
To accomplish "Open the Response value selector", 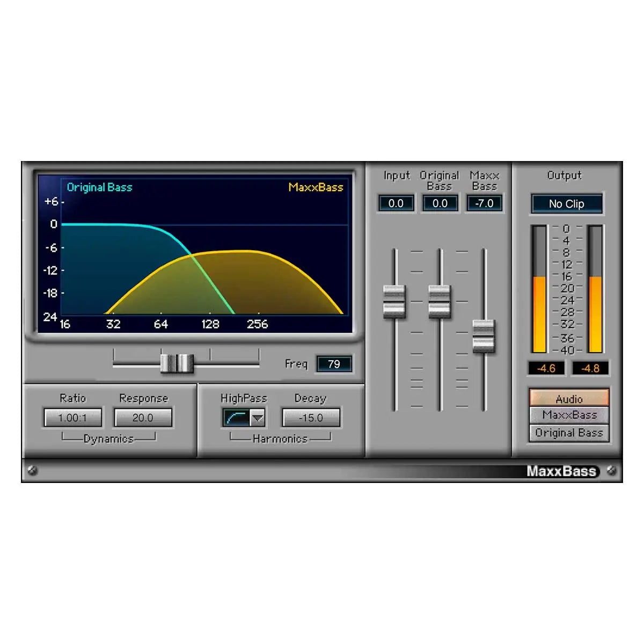I will 143,418.
